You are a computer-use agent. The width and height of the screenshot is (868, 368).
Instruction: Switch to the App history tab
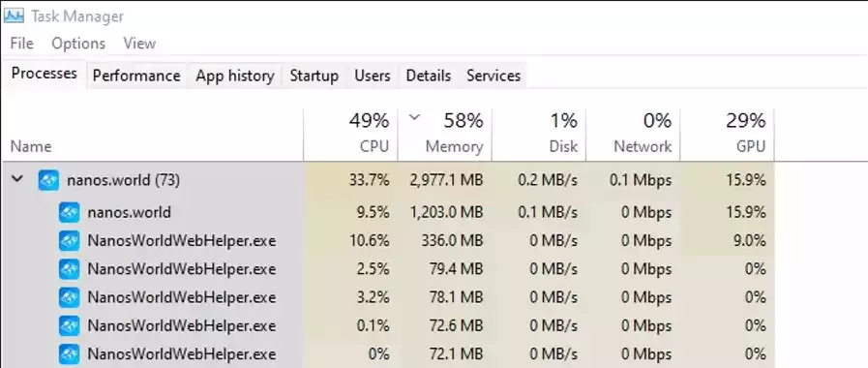(x=235, y=76)
